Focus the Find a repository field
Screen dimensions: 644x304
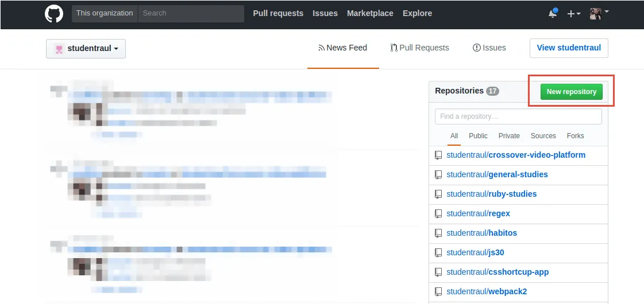point(518,116)
